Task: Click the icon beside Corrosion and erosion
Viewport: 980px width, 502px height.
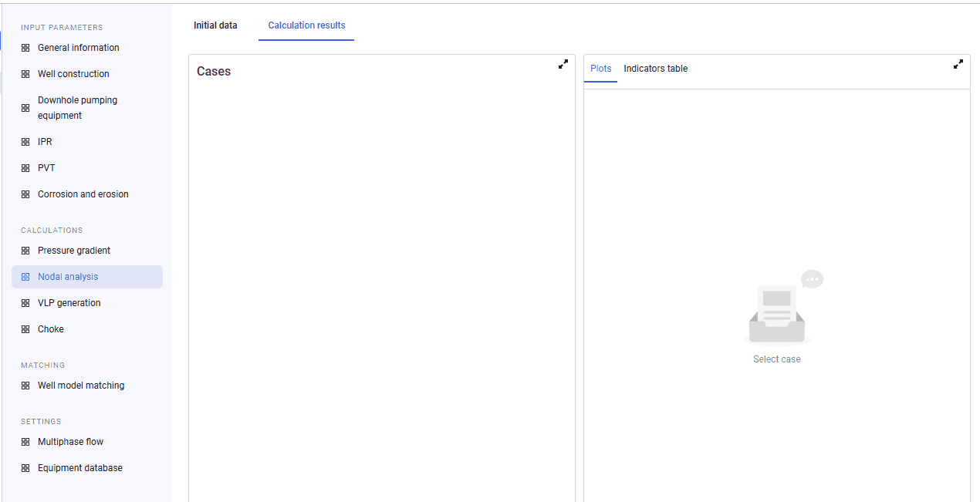Action: tap(25, 194)
